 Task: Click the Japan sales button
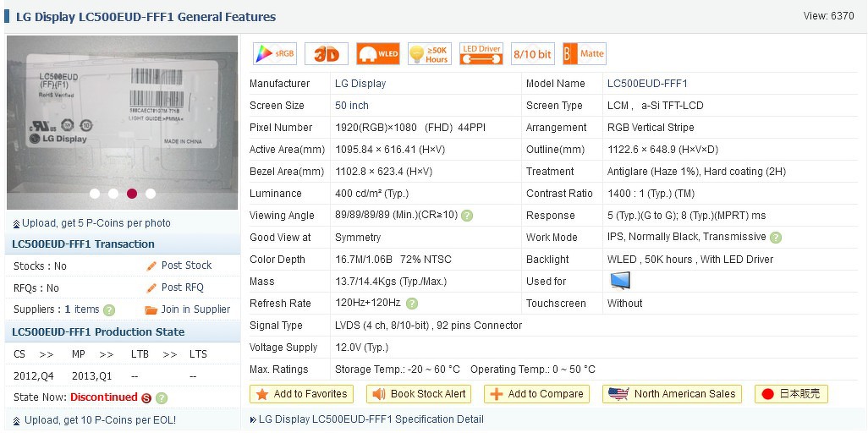point(792,394)
